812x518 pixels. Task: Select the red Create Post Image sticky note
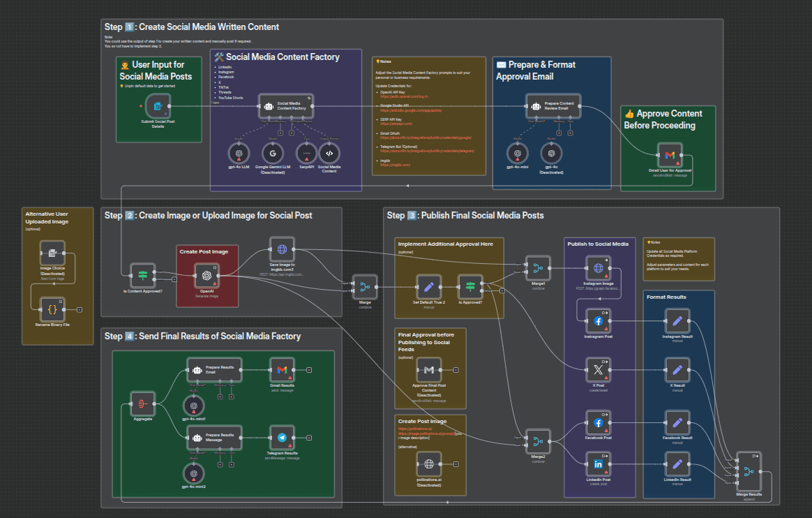[207, 251]
